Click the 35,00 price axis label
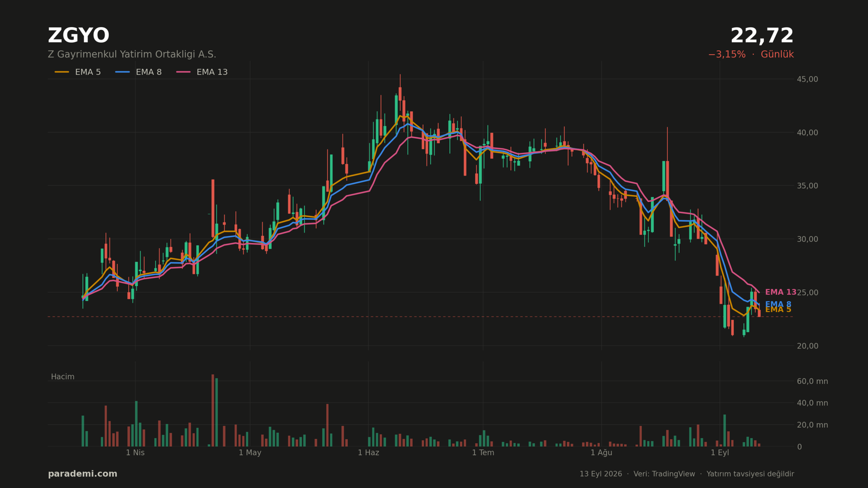The width and height of the screenshot is (868, 488). (807, 186)
